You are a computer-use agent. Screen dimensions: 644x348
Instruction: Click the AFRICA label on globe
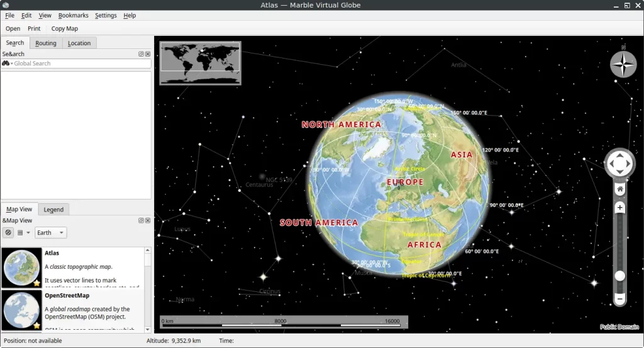coord(425,244)
